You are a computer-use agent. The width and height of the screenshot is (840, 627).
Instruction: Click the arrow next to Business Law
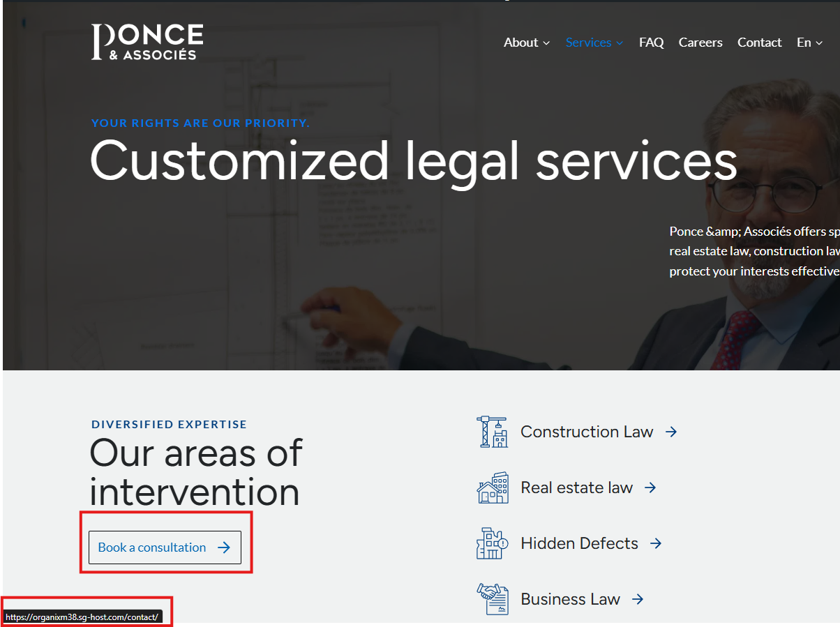click(638, 599)
